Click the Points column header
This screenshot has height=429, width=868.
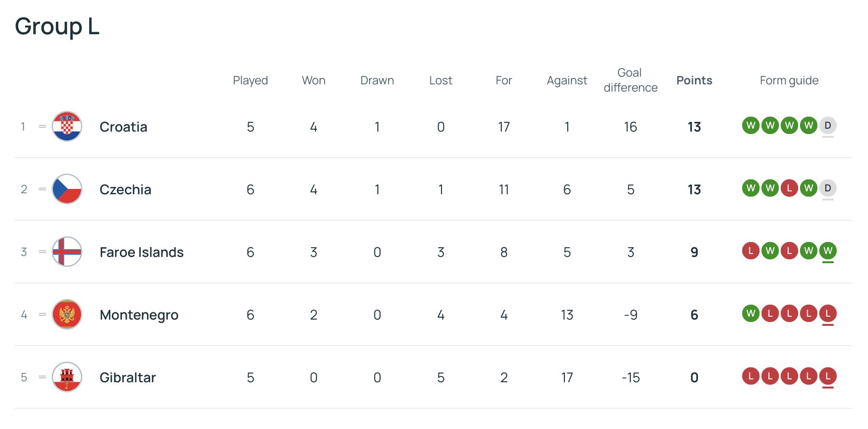(x=694, y=80)
